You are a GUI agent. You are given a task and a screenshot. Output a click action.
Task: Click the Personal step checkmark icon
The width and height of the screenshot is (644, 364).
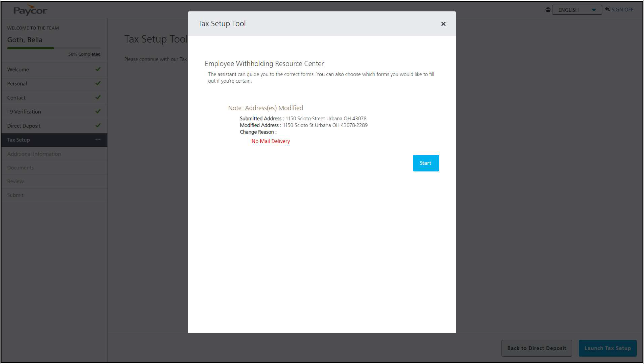98,83
